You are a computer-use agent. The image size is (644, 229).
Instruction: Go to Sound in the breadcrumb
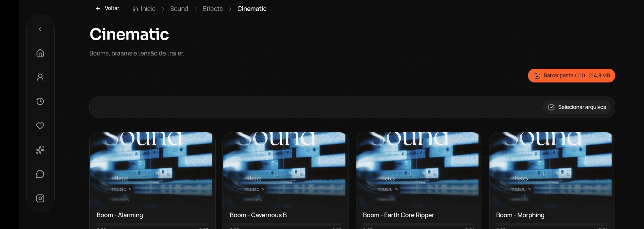(x=179, y=9)
